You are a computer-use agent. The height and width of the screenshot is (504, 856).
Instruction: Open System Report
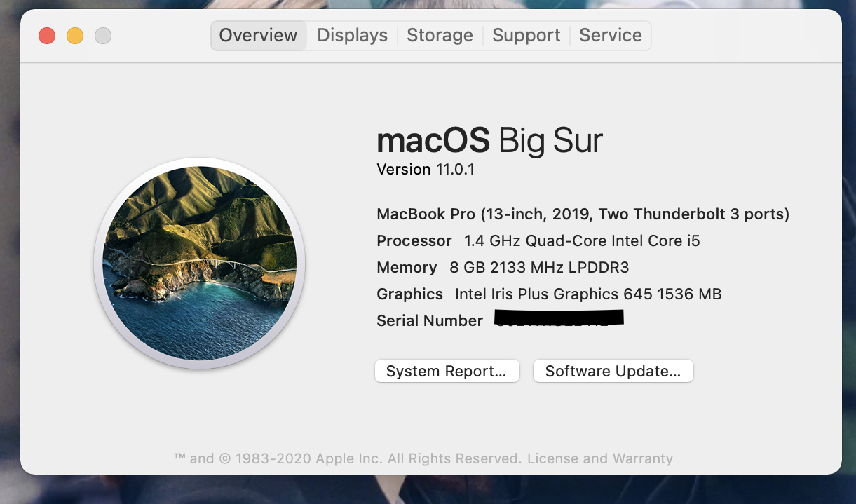pyautogui.click(x=447, y=372)
